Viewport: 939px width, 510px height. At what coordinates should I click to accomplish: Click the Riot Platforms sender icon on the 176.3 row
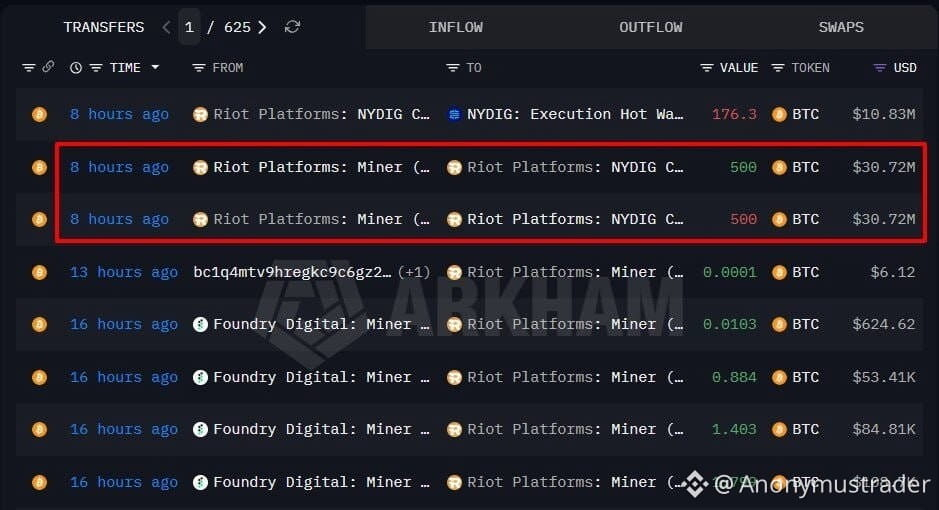pos(200,114)
